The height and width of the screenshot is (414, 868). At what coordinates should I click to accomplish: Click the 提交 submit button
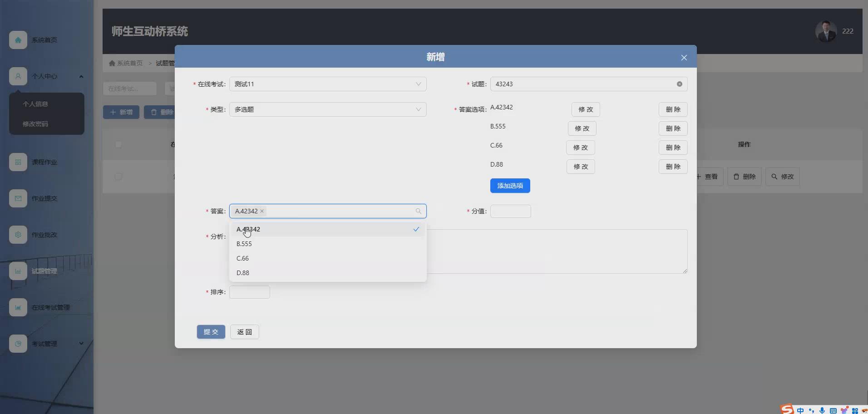click(x=211, y=332)
